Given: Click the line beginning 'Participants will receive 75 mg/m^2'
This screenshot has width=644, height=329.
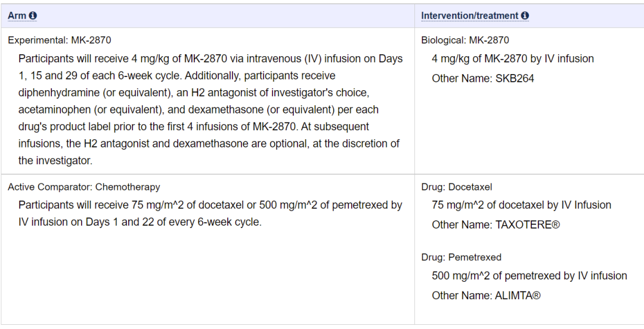Looking at the screenshot, I should click(x=210, y=205).
